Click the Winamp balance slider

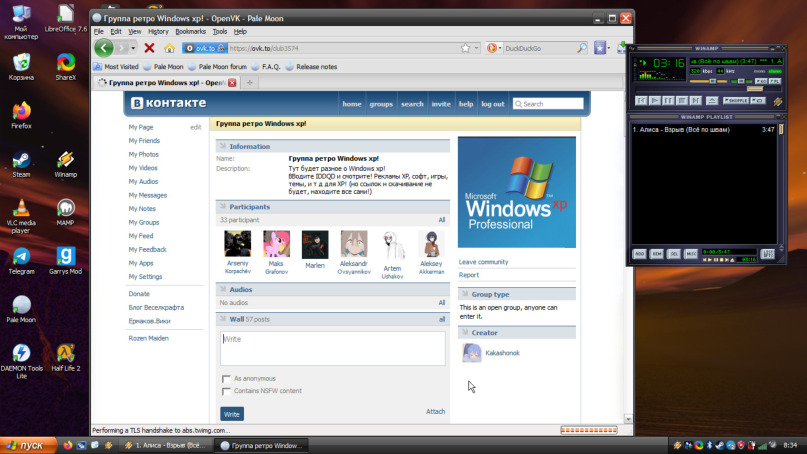click(x=740, y=81)
